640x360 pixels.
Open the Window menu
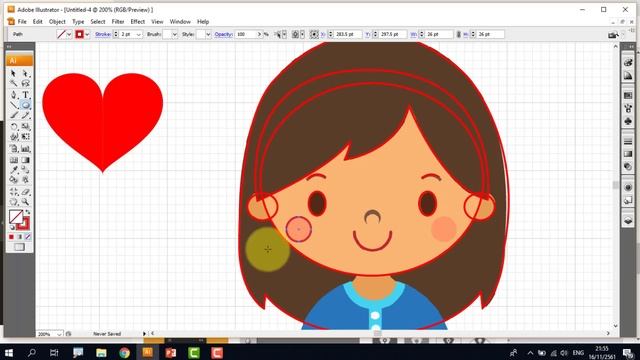[180, 22]
